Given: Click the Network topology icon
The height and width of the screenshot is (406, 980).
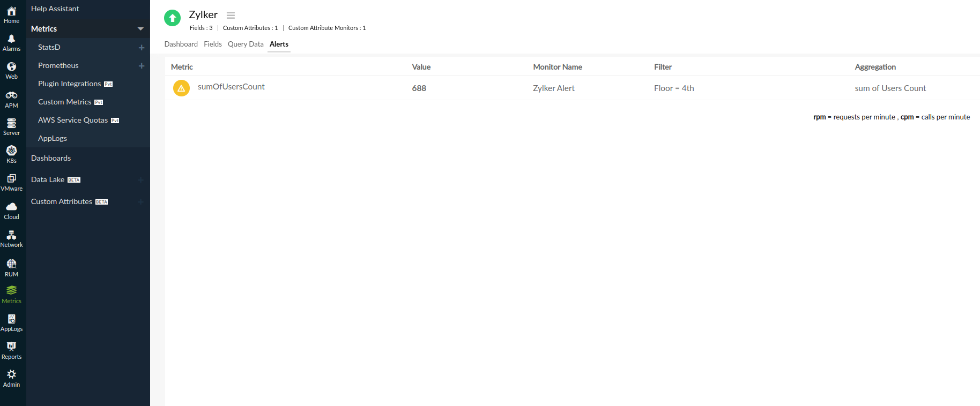Looking at the screenshot, I should click(11, 235).
